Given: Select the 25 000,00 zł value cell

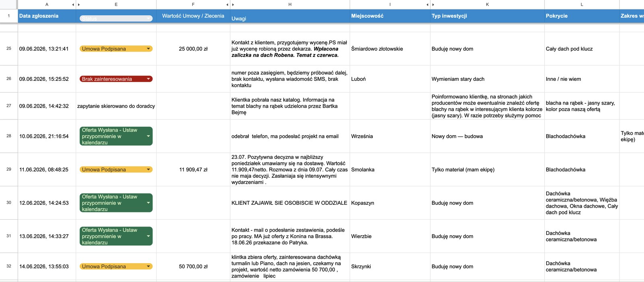Looking at the screenshot, I should coord(193,49).
